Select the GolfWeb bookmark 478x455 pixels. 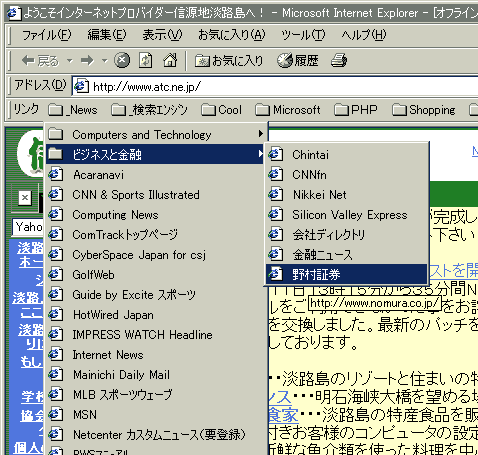pyautogui.click(x=156, y=275)
